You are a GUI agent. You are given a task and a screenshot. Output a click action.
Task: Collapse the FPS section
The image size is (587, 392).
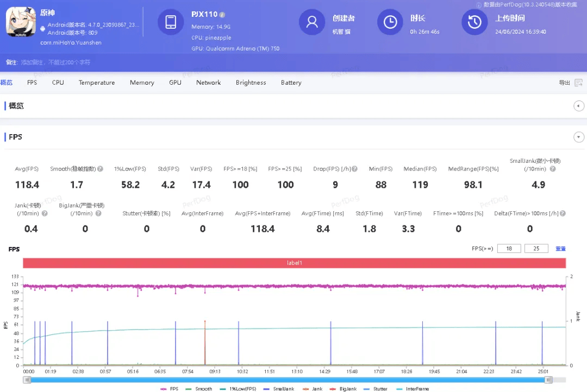click(x=578, y=137)
